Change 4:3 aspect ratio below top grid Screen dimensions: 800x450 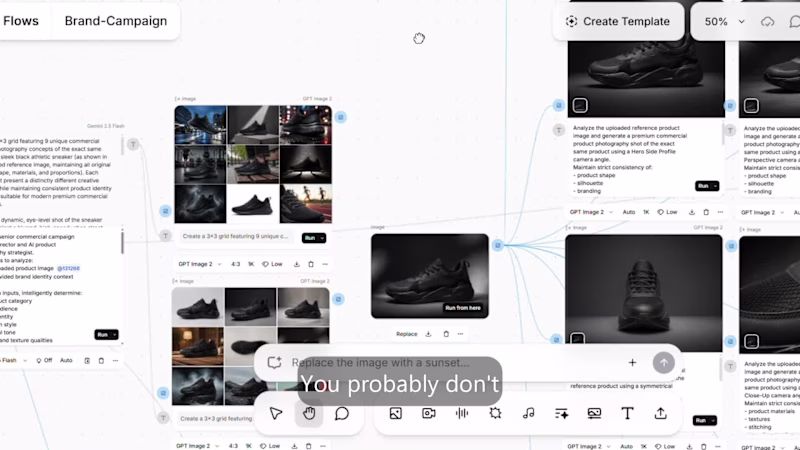click(236, 264)
